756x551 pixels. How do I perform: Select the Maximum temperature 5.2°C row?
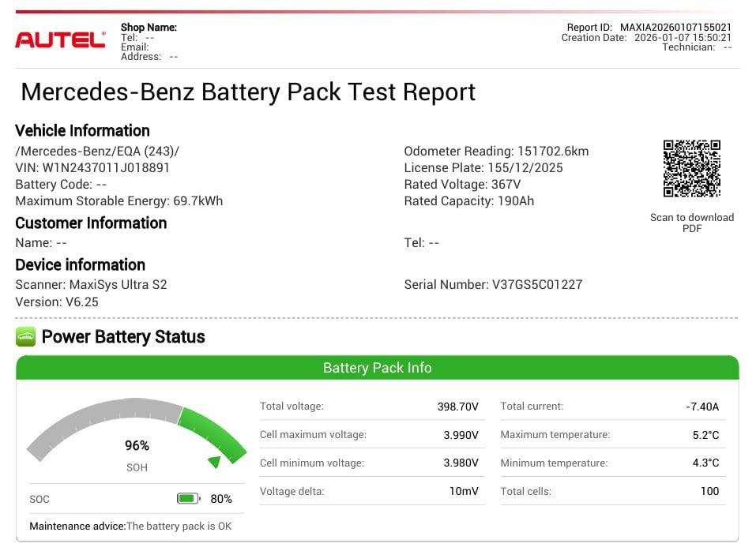pyautogui.click(x=610, y=435)
